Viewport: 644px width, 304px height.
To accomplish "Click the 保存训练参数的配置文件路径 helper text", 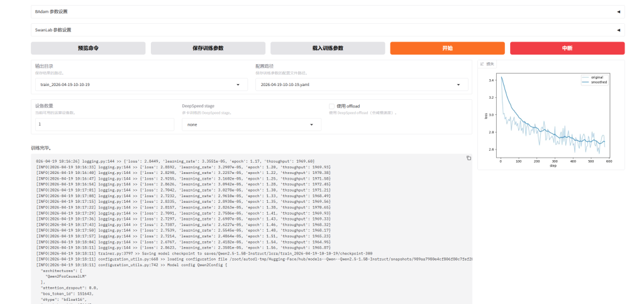I will coord(281,73).
